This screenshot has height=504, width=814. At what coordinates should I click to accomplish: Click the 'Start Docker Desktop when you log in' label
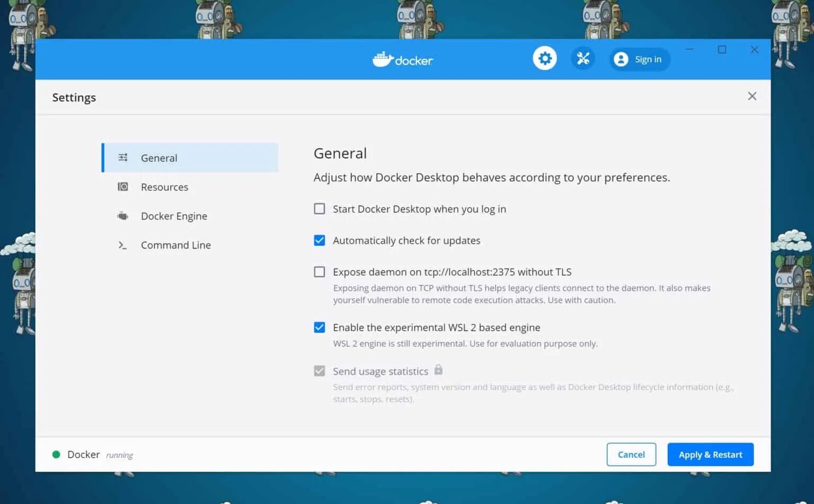[419, 209]
